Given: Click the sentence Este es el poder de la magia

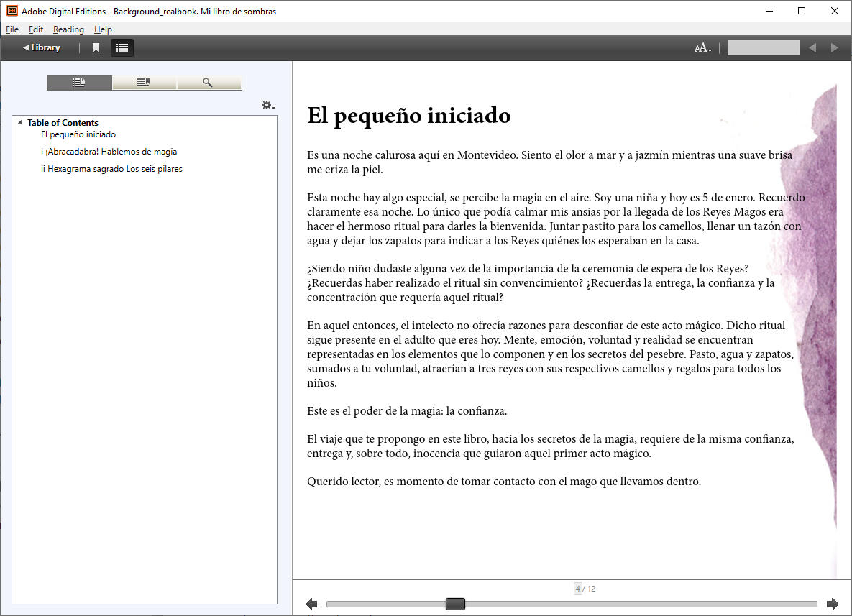Looking at the screenshot, I should click(x=407, y=411).
